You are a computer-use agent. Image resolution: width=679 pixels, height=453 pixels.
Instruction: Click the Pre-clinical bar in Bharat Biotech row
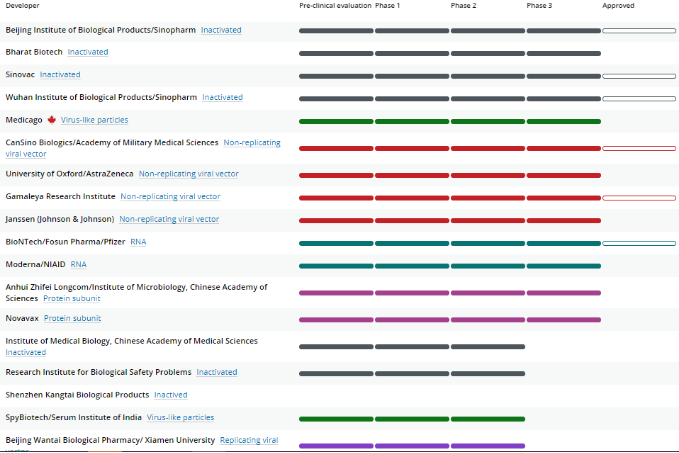(x=336, y=53)
